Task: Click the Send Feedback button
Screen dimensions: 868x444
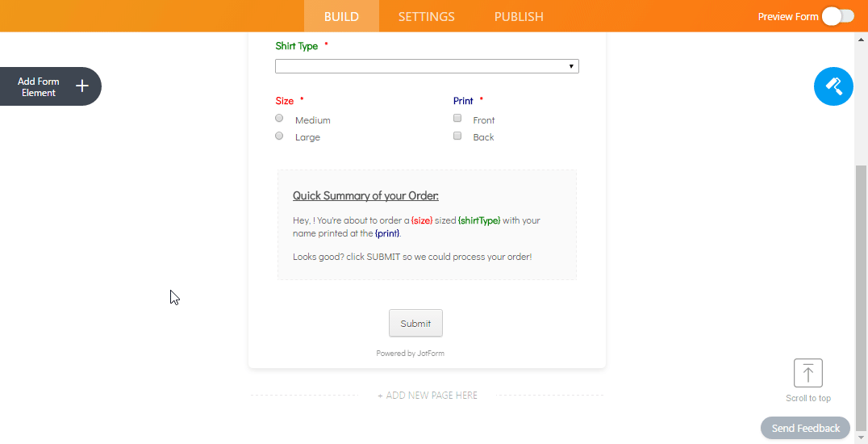Action: pos(805,428)
